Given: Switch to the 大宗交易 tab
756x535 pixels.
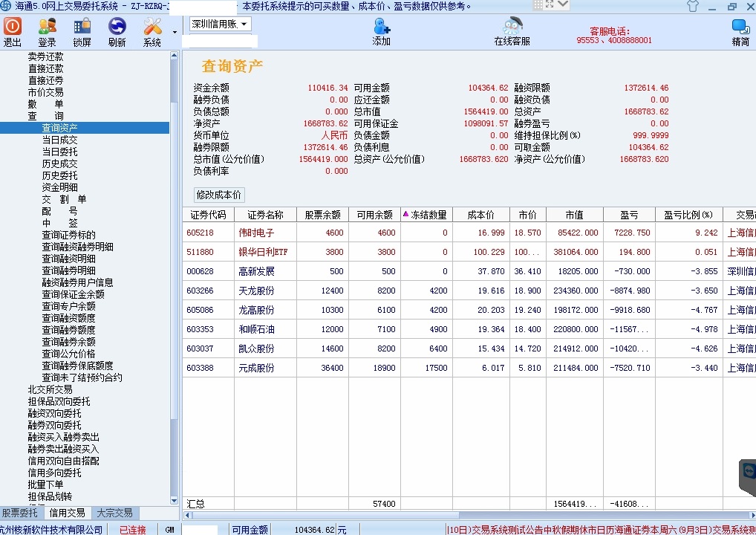Looking at the screenshot, I should point(114,513).
